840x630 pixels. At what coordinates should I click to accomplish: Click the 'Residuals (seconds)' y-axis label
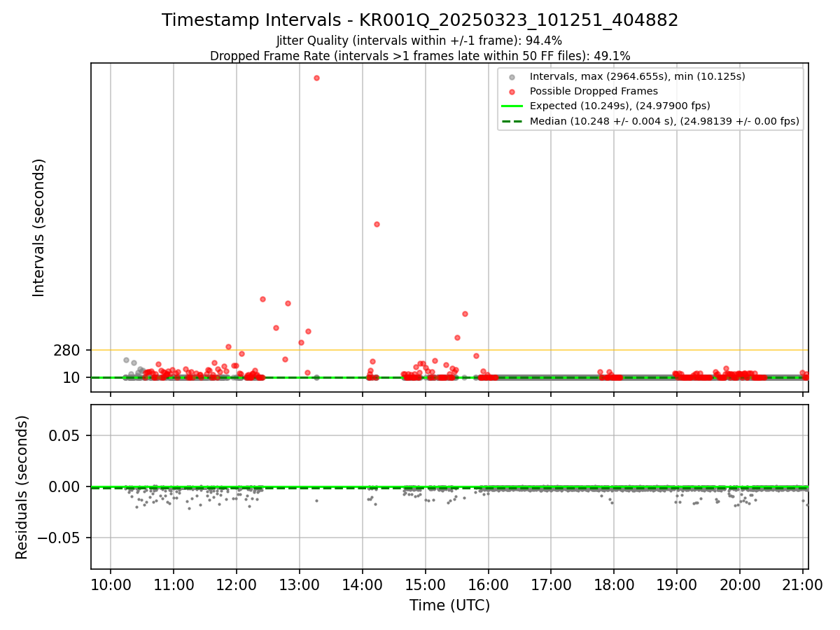pos(22,487)
